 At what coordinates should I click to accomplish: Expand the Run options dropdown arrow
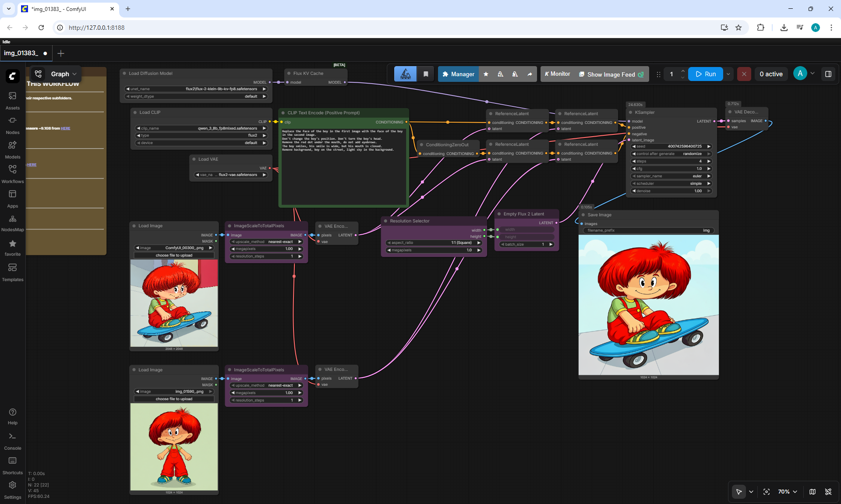coord(728,74)
